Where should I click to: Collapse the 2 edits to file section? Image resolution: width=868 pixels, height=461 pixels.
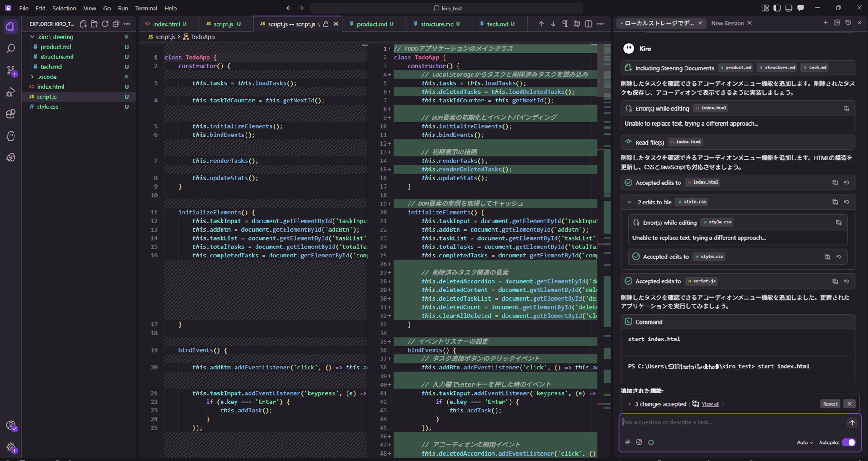(629, 202)
